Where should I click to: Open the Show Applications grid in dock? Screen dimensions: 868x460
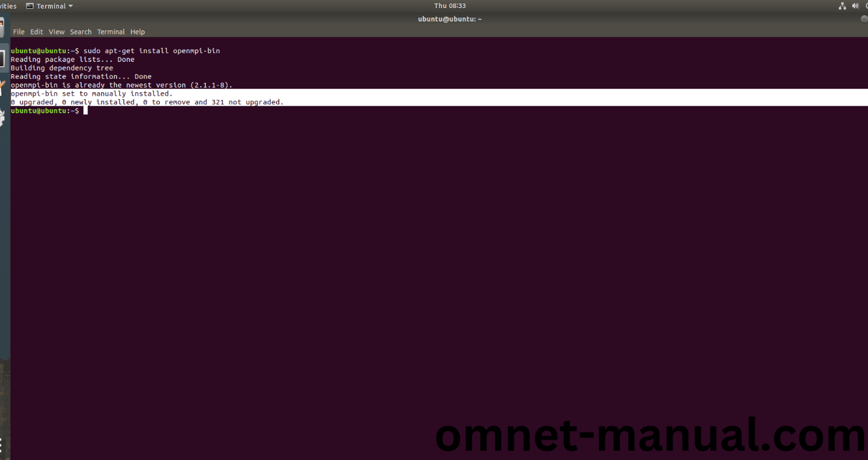(2, 445)
